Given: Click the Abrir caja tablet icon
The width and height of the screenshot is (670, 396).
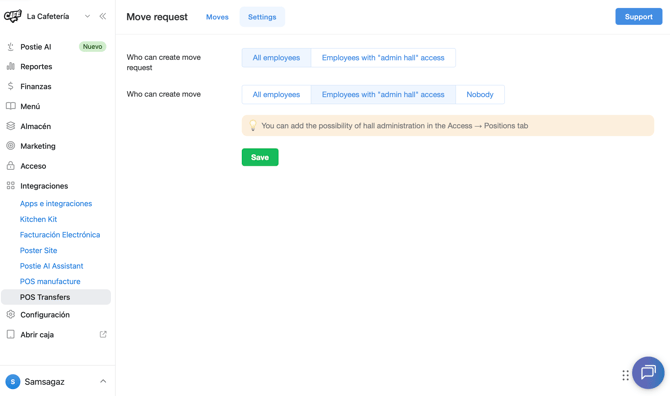Looking at the screenshot, I should [11, 334].
